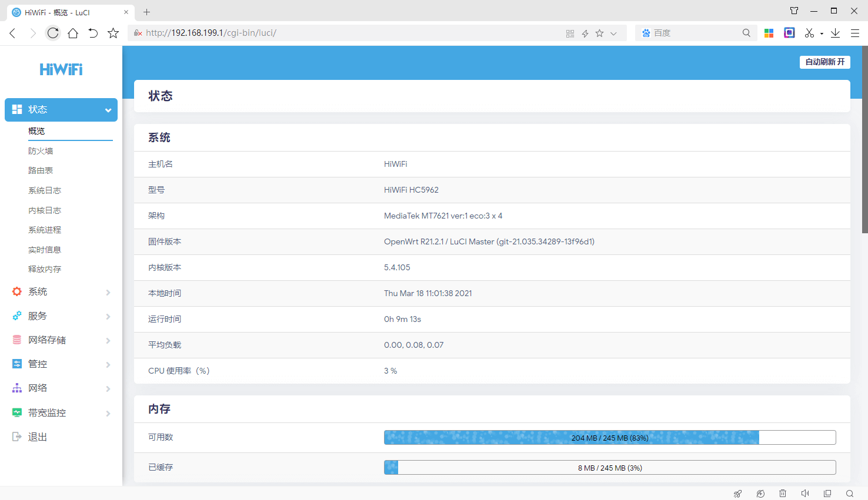Click the zoom magnifier in status bar
The width and height of the screenshot is (868, 500).
coord(850,494)
